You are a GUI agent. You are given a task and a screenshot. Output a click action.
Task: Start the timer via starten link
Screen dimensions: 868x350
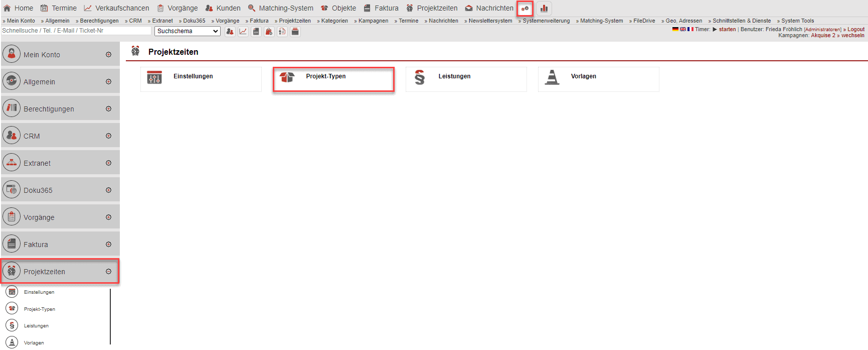click(727, 29)
